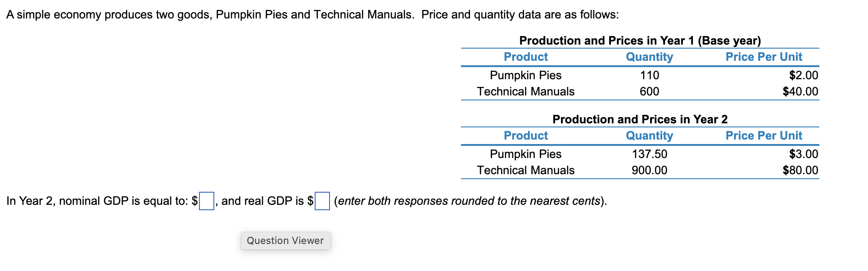This screenshot has height=271, width=868.
Task: Click the Year 2 Technical Manuals row label
Action: pos(525,170)
